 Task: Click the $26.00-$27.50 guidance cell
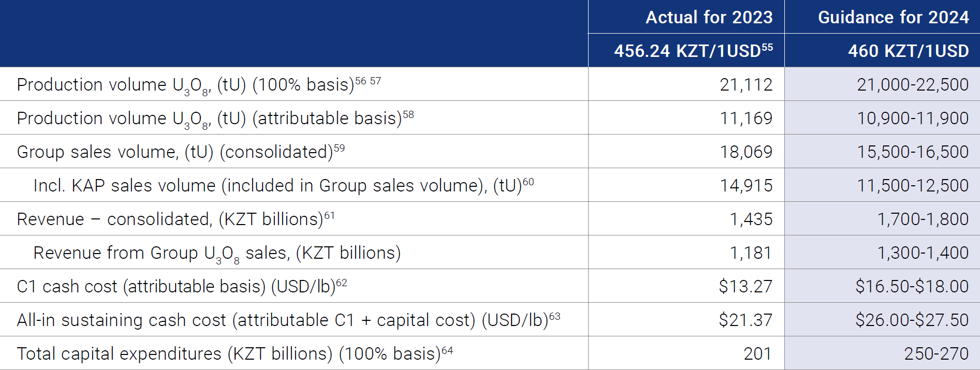[x=912, y=320]
